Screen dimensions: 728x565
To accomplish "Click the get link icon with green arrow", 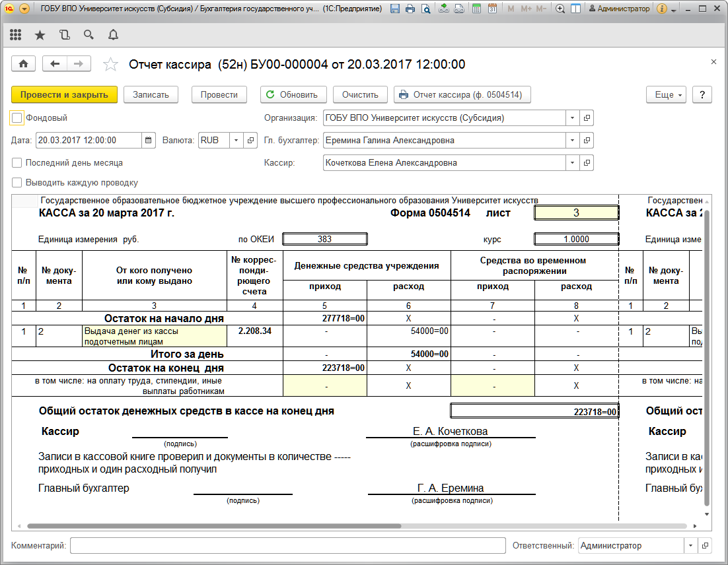I will pos(444,9).
